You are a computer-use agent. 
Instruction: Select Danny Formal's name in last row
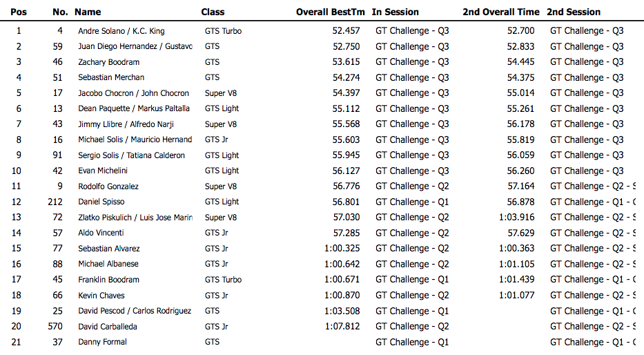pos(102,342)
